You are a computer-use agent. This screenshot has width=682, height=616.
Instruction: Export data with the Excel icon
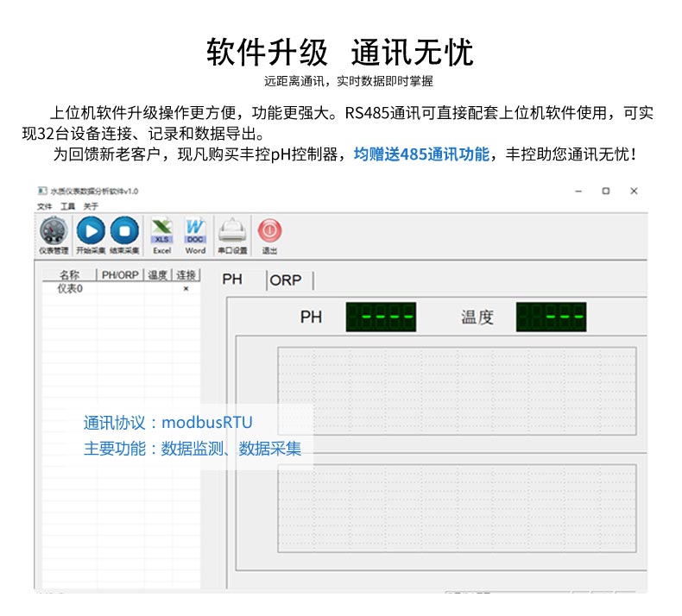point(162,235)
